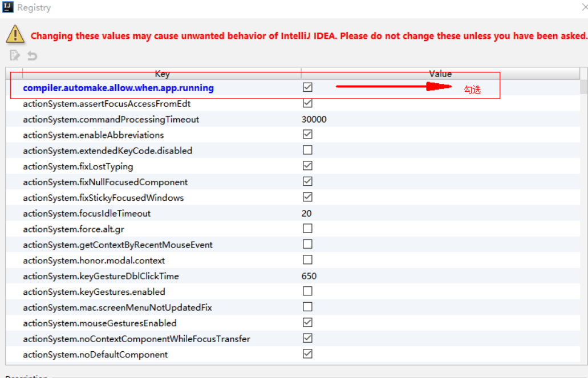Screen dimensions: 588x378
Task: Enable actionSystem.getContextByRecentMouseEvent checkbox
Action: click(x=307, y=244)
